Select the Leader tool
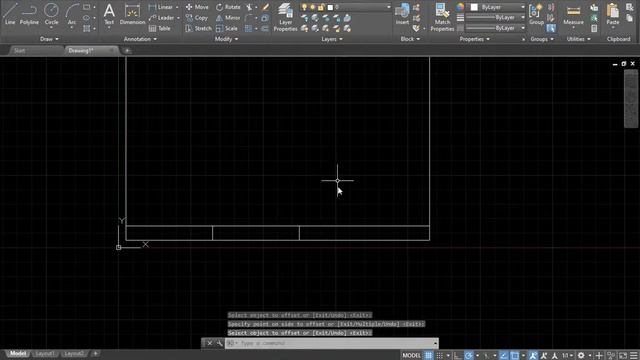Image resolution: width=640 pixels, height=360 pixels. [x=161, y=18]
